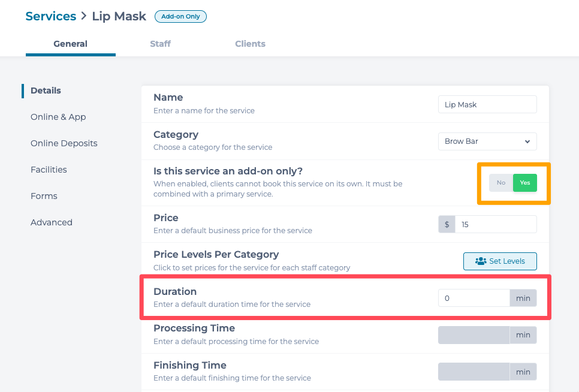Open the Online Deposits section
This screenshot has width=579, height=392.
[64, 143]
